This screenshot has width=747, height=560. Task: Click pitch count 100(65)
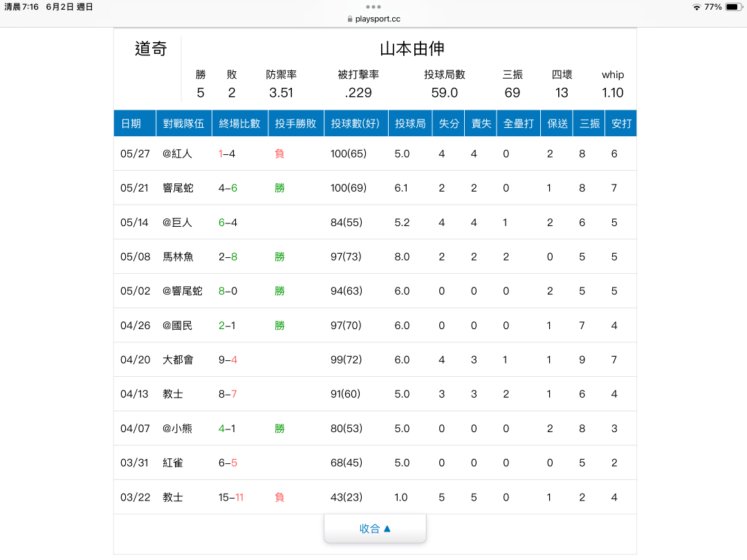[x=348, y=153]
